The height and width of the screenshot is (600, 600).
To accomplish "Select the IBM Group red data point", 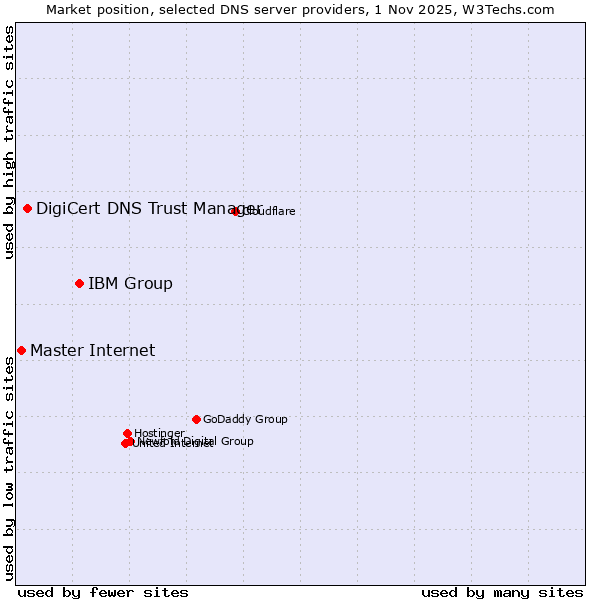I will 79,283.
